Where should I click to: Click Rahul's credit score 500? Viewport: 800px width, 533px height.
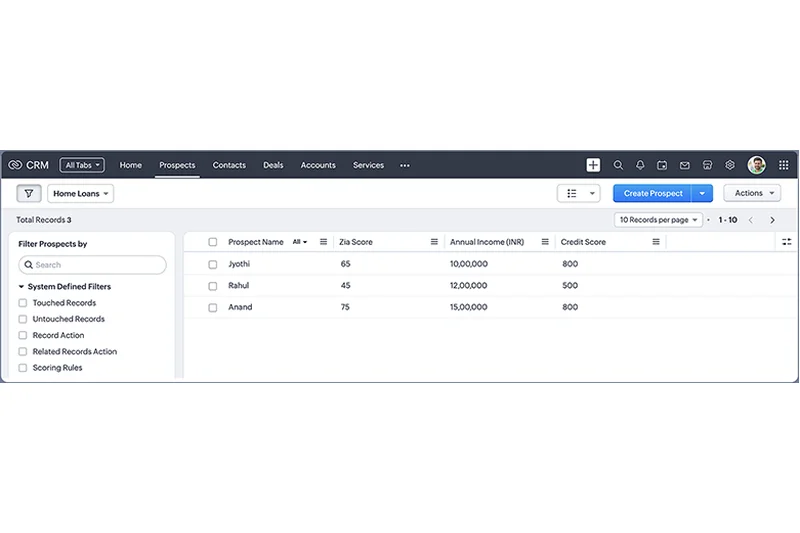tap(570, 286)
